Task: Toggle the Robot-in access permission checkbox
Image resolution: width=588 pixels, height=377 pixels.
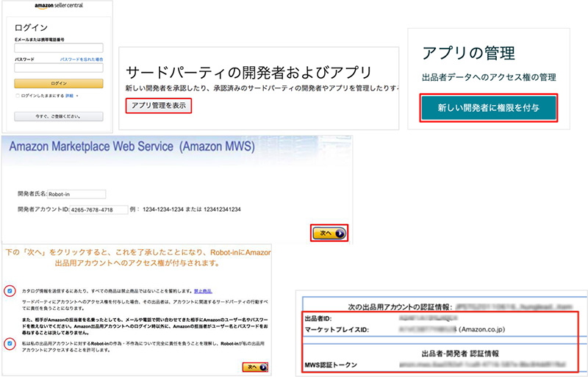Action: (10, 344)
